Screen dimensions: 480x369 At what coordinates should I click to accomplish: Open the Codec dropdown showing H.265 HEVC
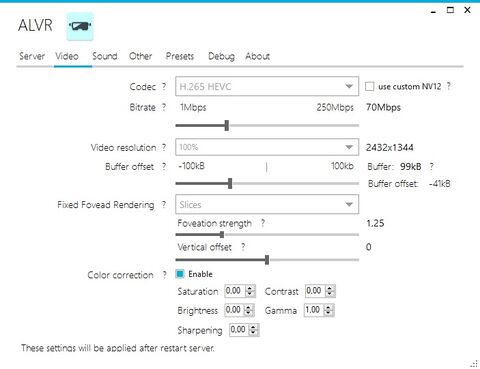click(267, 86)
